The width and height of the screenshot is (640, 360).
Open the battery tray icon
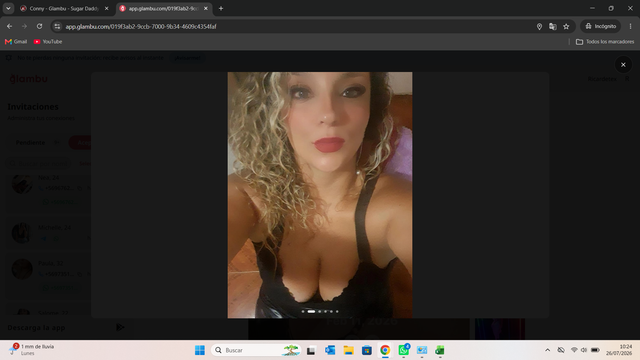(x=596, y=350)
